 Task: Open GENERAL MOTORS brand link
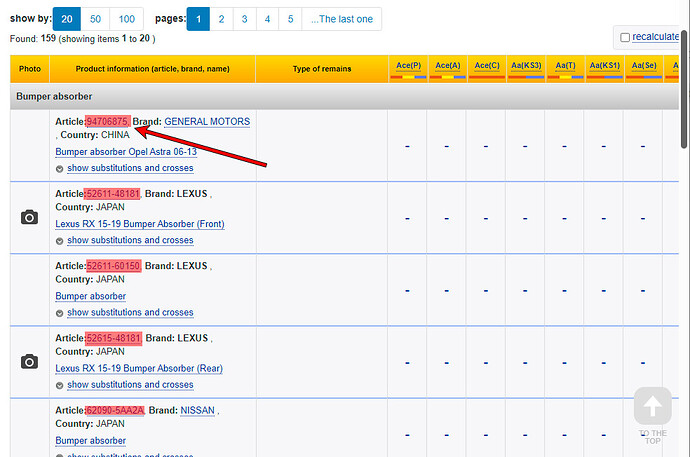207,121
